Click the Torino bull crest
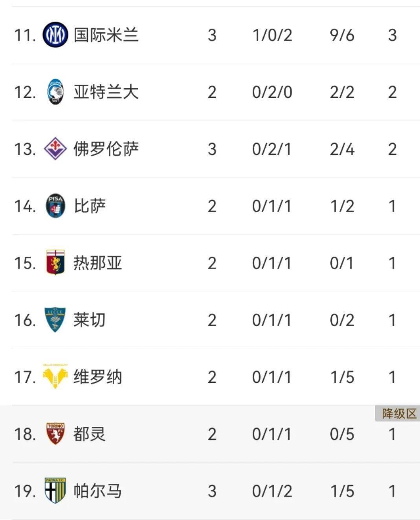420x520 pixels. 55,434
